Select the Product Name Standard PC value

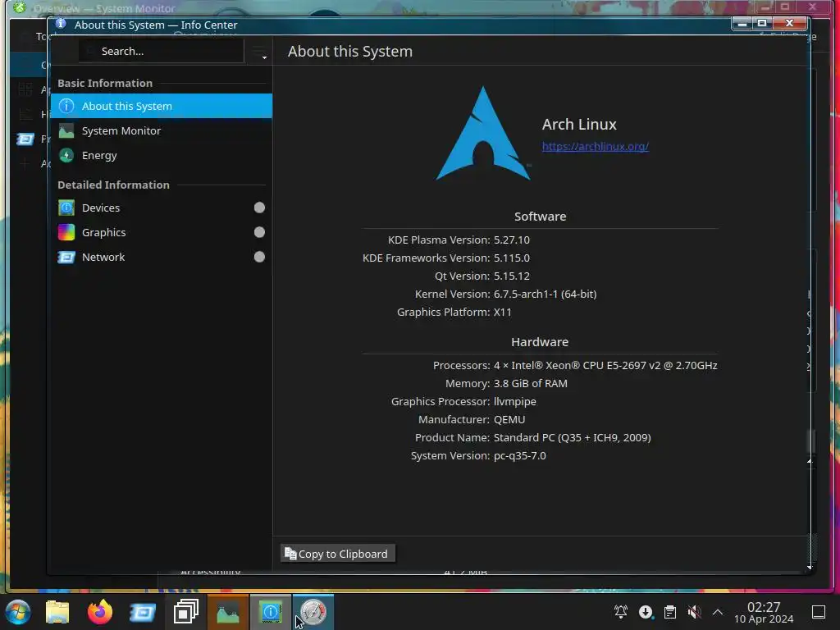572,438
